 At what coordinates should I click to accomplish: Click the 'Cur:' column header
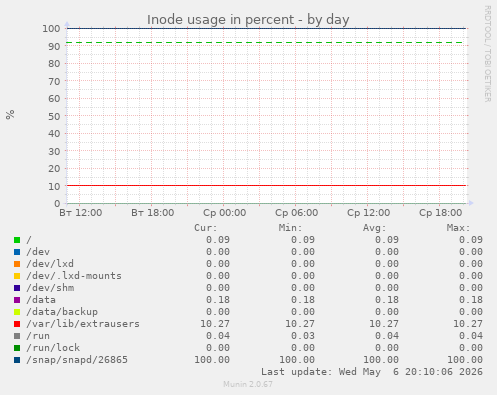206,228
